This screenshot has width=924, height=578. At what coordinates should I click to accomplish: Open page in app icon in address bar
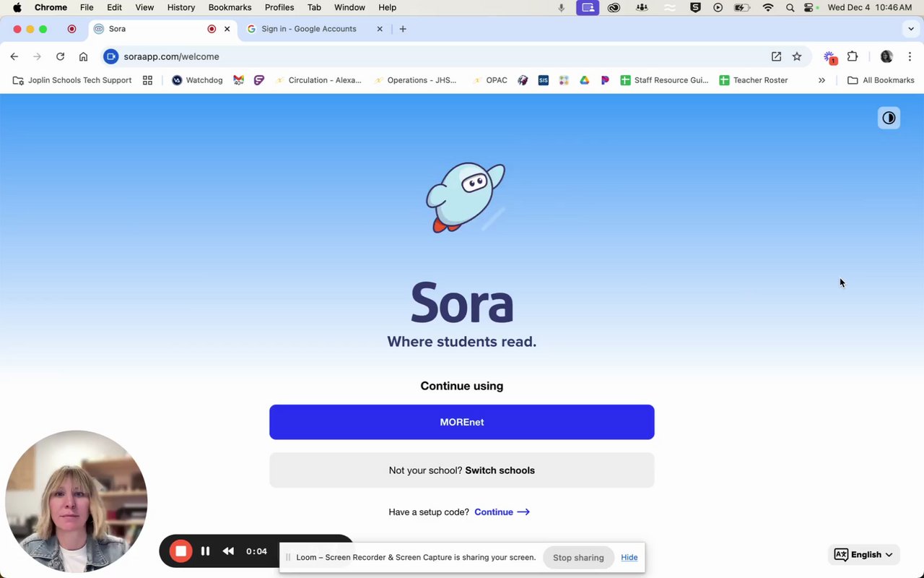click(776, 56)
